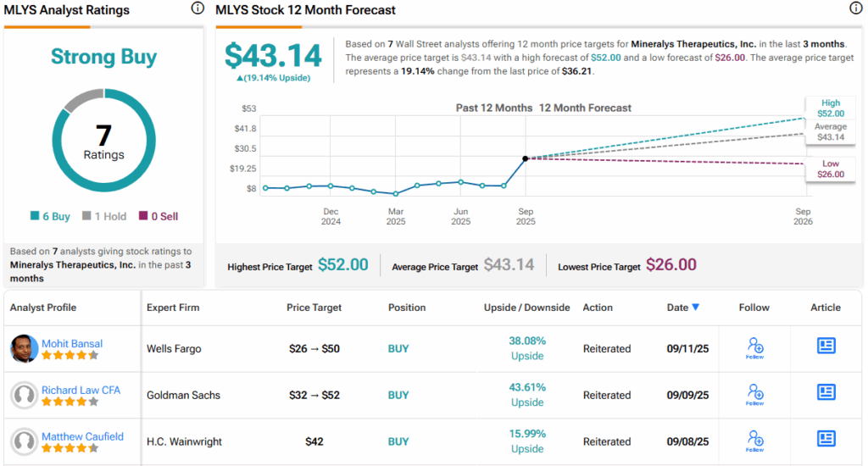The width and height of the screenshot is (868, 466).
Task: Click info icon beside 12 Month Forecast
Action: 855,8
